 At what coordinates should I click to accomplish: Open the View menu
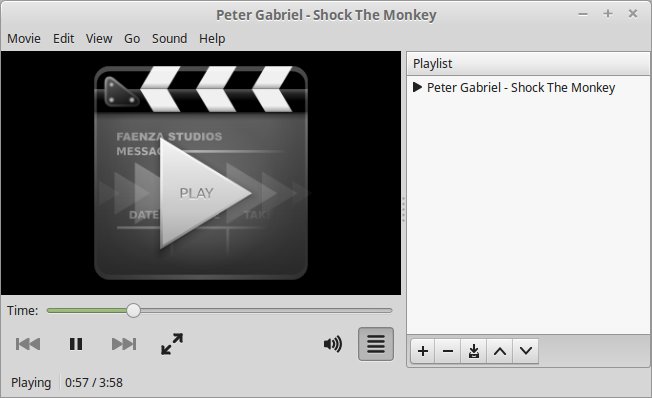(x=99, y=39)
